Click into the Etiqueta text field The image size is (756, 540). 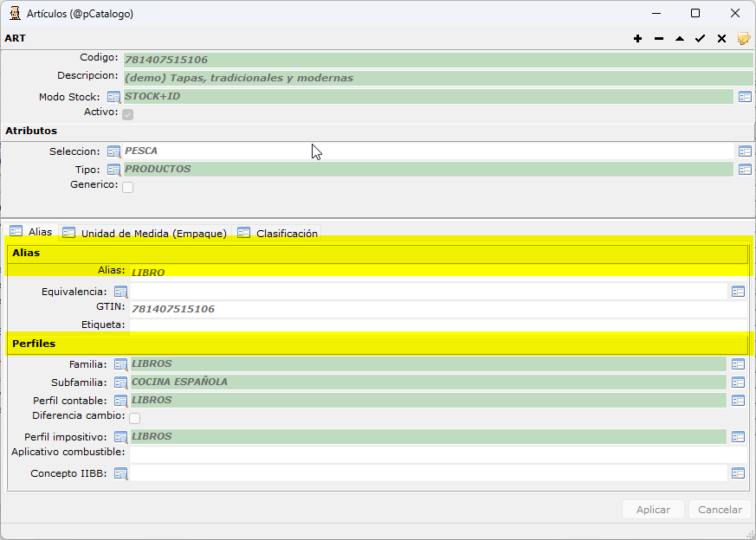[x=438, y=325]
